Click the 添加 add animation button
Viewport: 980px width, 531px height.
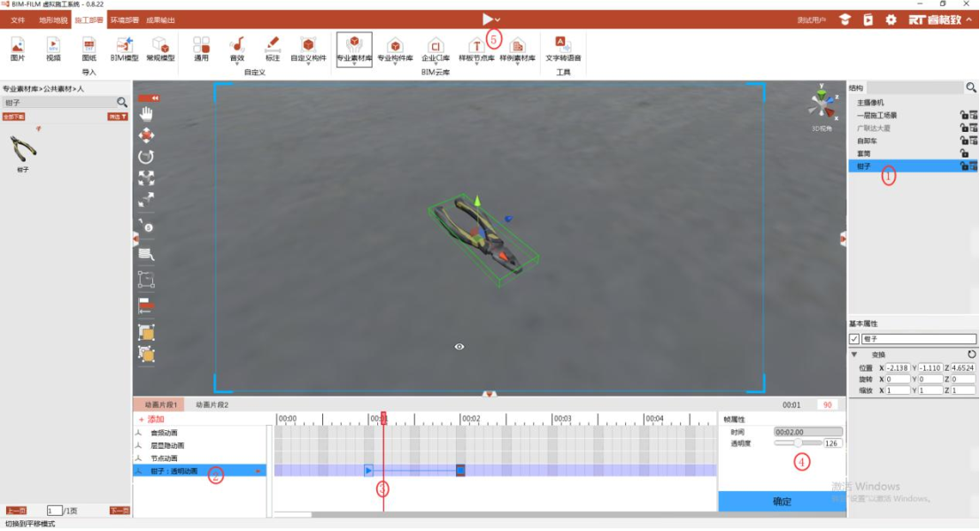[x=151, y=419]
